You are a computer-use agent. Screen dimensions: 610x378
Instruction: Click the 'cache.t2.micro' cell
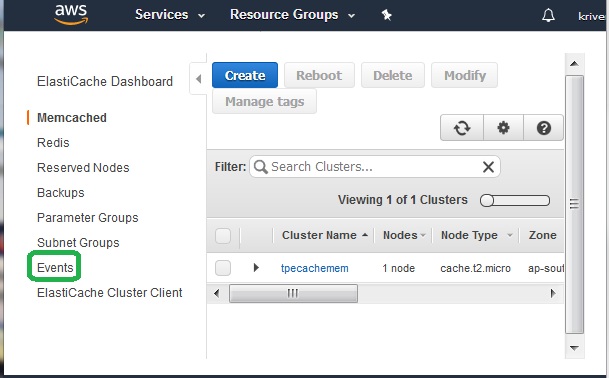coord(475,268)
